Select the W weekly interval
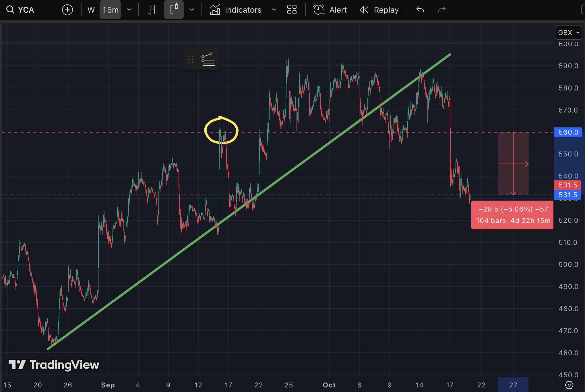The width and height of the screenshot is (585, 392). pyautogui.click(x=91, y=10)
